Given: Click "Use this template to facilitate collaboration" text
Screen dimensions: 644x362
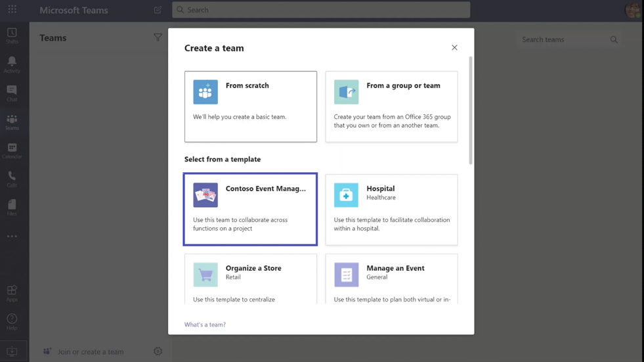Looking at the screenshot, I should [392, 220].
